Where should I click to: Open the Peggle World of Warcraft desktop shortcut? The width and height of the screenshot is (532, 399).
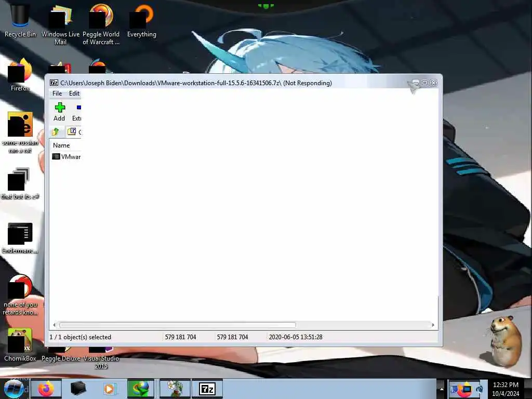click(101, 24)
